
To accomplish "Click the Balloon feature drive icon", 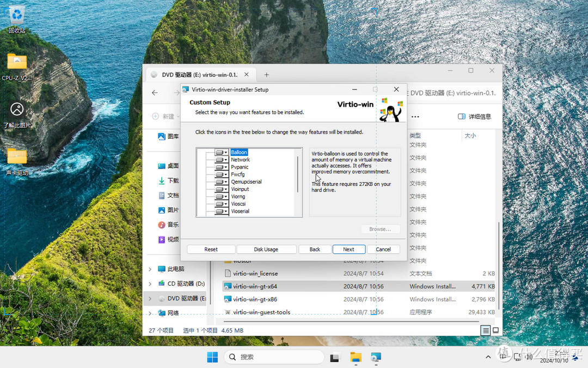I will tap(220, 152).
